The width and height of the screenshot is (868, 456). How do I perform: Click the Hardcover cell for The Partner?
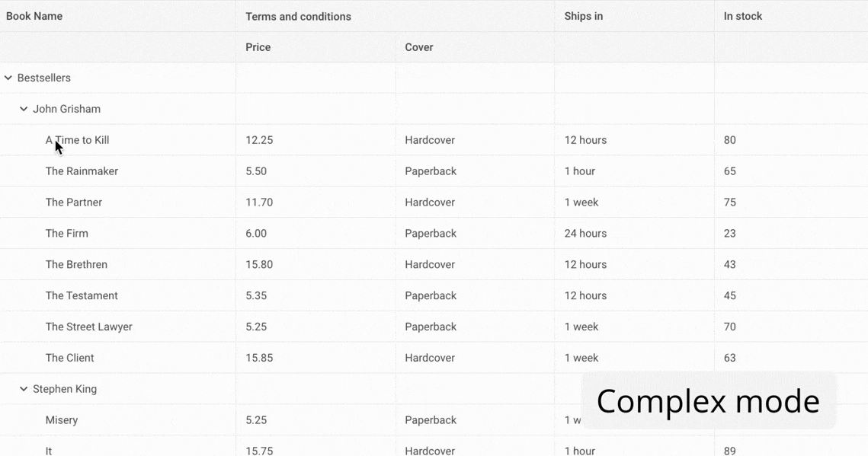click(x=430, y=202)
